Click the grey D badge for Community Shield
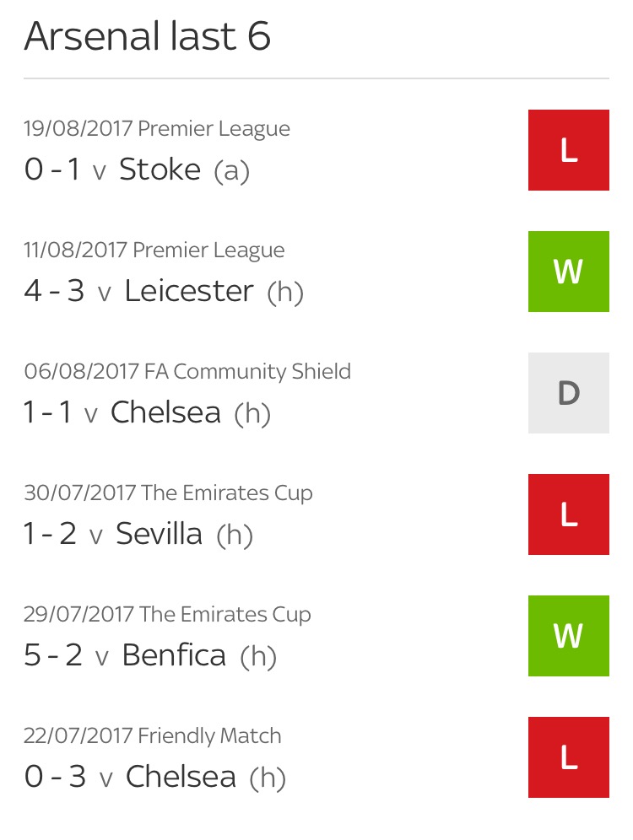The width and height of the screenshot is (633, 840). coord(568,393)
